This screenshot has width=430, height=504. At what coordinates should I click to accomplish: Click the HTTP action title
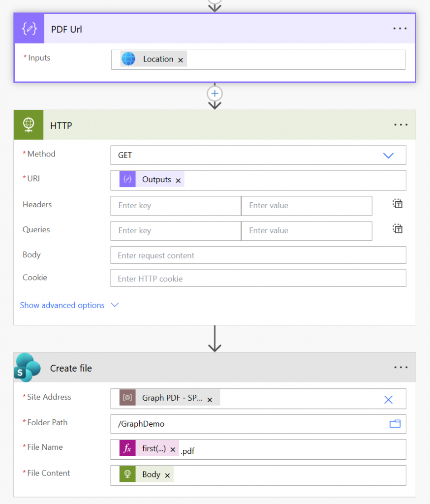coord(61,126)
